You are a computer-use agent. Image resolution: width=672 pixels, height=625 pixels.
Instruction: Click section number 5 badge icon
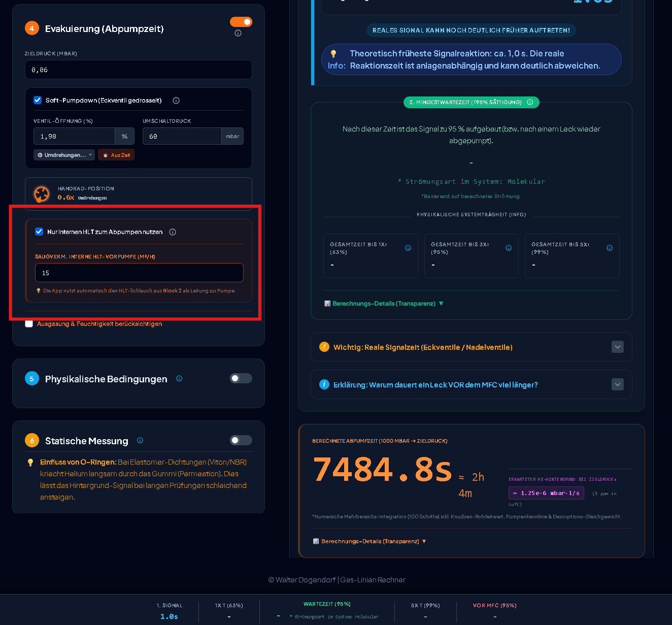point(32,379)
